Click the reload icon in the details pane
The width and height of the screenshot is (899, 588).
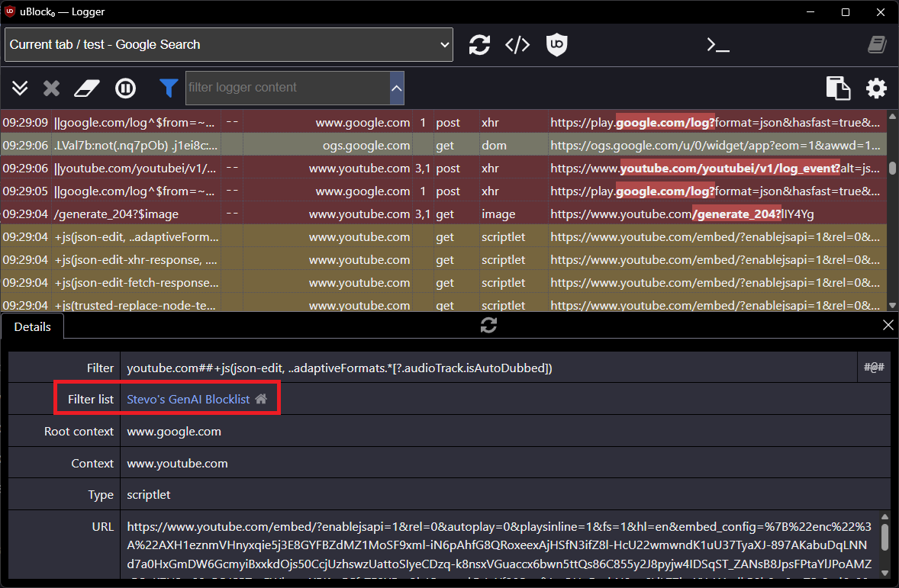click(488, 326)
